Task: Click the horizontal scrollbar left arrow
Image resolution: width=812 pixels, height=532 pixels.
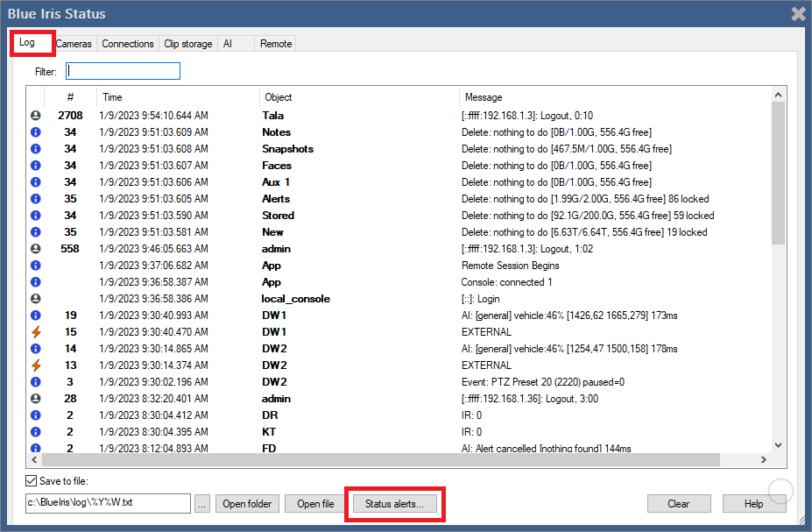Action: tap(34, 459)
